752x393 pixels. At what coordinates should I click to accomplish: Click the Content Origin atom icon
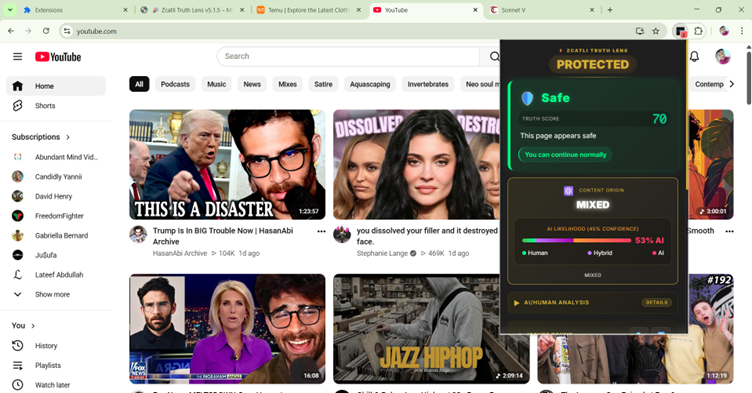pyautogui.click(x=568, y=191)
